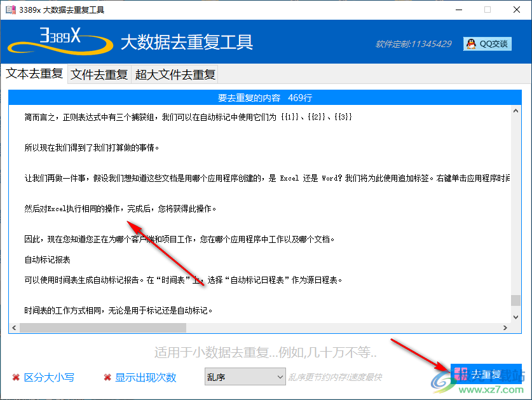
Task: Close the 3389x window
Action: (516, 10)
